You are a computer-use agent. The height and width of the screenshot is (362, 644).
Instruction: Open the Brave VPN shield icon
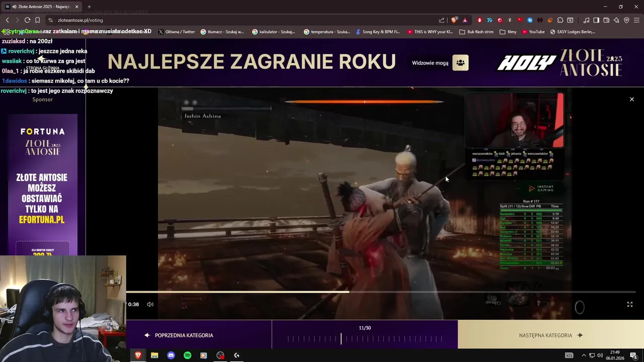point(626,20)
